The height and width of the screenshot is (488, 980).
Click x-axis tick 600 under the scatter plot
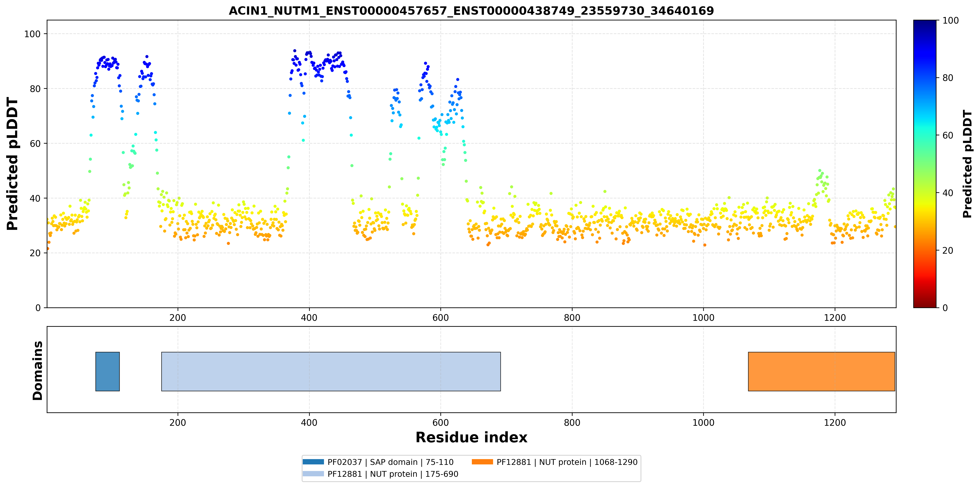click(441, 318)
